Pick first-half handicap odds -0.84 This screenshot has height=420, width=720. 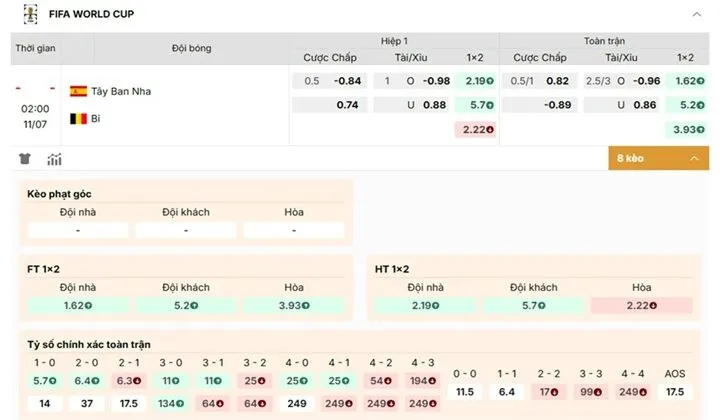330,81
